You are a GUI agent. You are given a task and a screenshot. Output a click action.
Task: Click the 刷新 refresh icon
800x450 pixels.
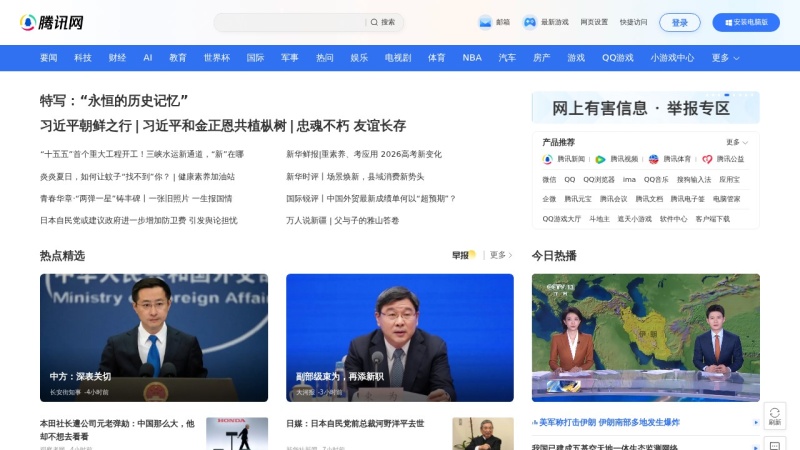click(774, 413)
